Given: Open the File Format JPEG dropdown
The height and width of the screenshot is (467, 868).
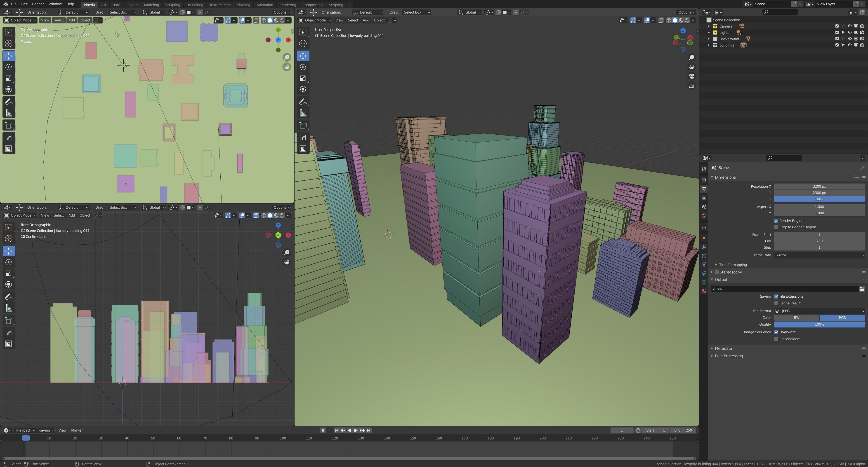Looking at the screenshot, I should (819, 311).
